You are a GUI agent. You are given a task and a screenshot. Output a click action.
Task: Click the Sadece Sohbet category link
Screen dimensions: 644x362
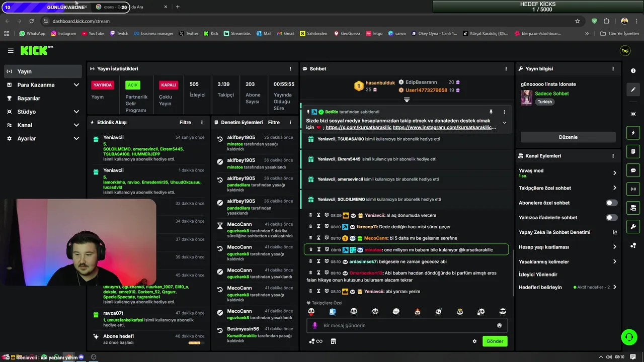552,94
